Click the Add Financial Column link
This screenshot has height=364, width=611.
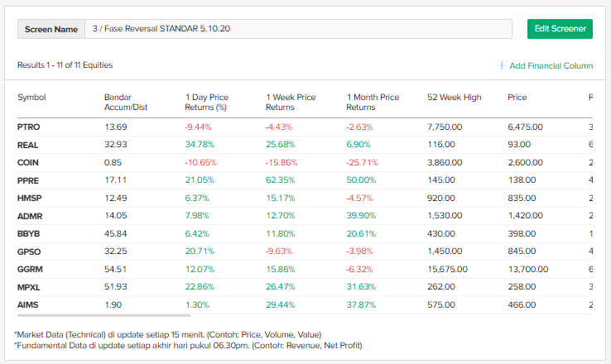pos(551,65)
